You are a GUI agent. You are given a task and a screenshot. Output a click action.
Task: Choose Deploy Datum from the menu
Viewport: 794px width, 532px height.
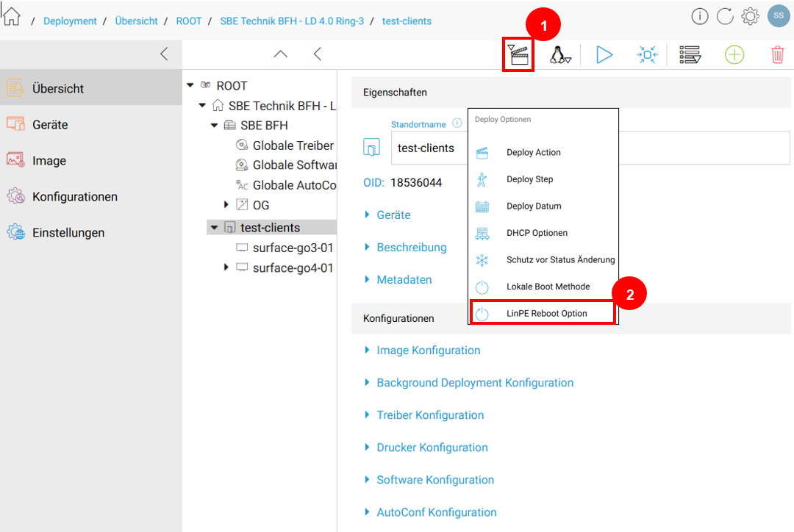pos(543,206)
